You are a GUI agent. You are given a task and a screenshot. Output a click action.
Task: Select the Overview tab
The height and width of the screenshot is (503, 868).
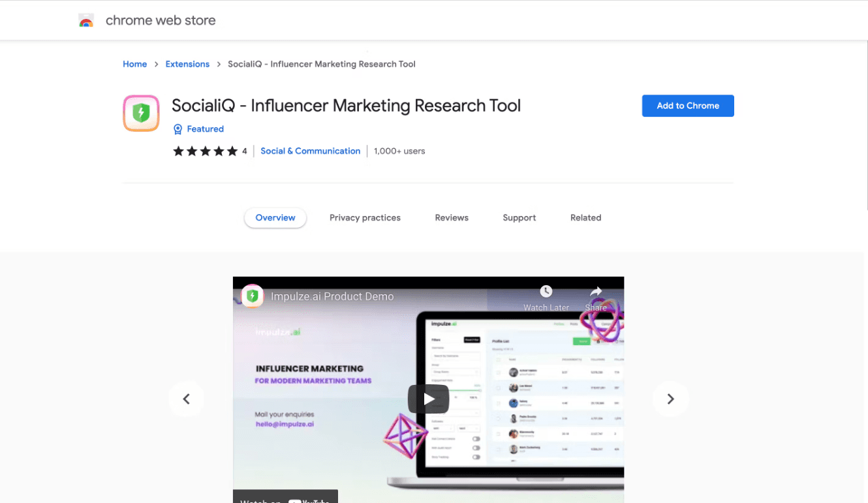[275, 218]
